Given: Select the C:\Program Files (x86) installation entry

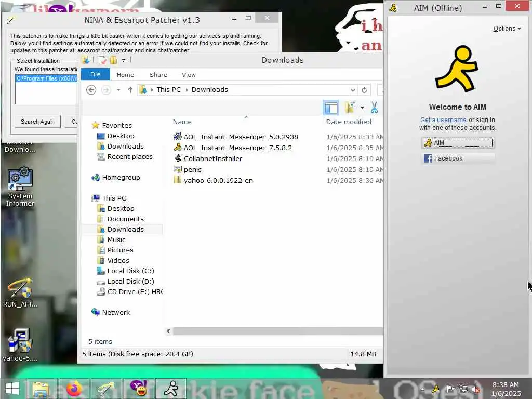Looking at the screenshot, I should [46, 78].
